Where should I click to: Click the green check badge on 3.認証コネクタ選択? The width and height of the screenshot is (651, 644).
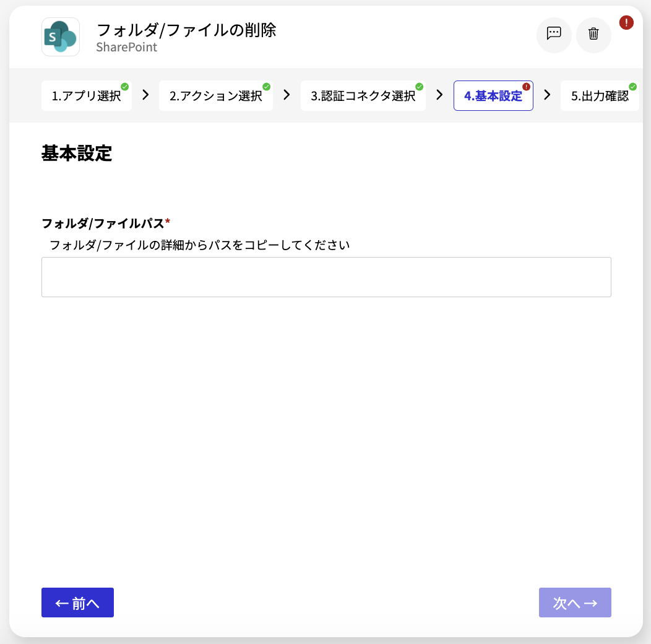pyautogui.click(x=420, y=87)
